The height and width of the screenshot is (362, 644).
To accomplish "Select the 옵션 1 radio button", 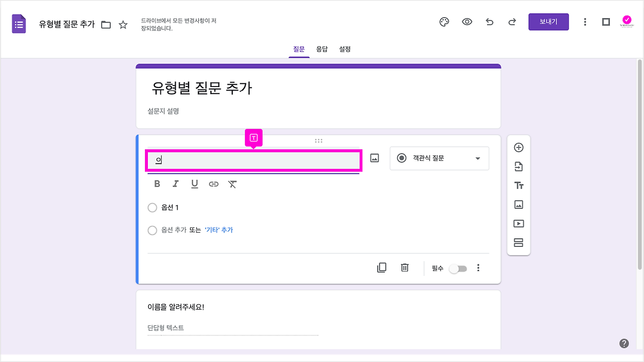I will [x=152, y=207].
